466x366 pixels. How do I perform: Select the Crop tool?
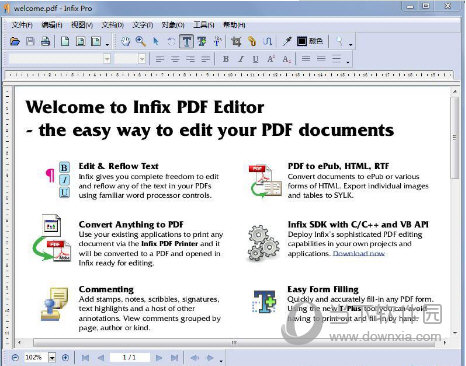236,41
